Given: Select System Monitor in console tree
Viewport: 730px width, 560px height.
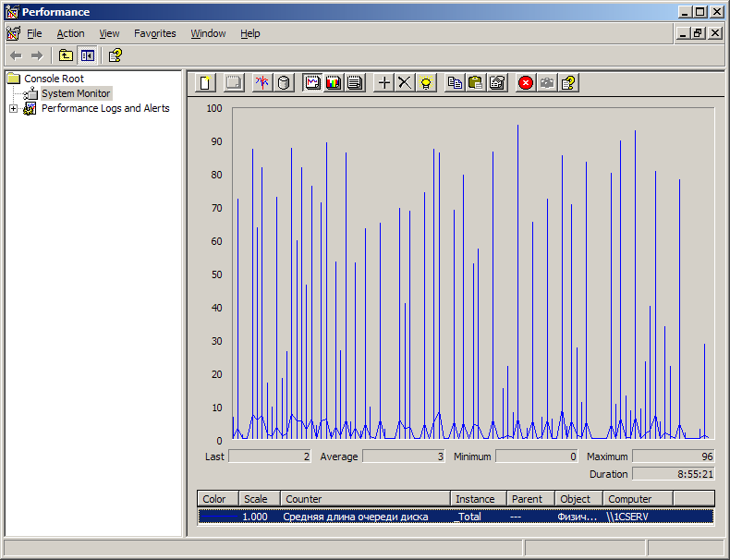Looking at the screenshot, I should tap(75, 93).
